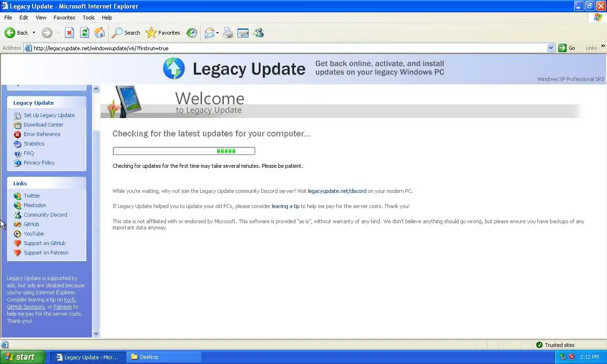Click the Statistics link text
607x364 pixels.
(x=34, y=144)
